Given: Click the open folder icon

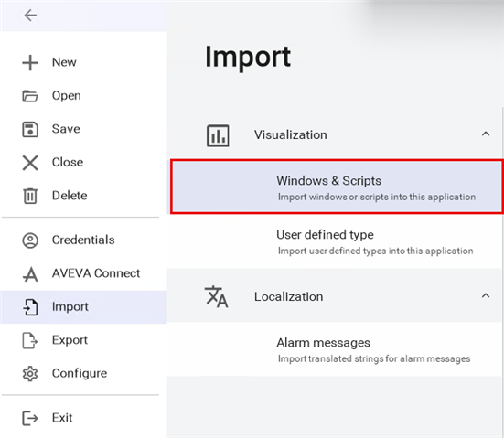Looking at the screenshot, I should tap(30, 96).
